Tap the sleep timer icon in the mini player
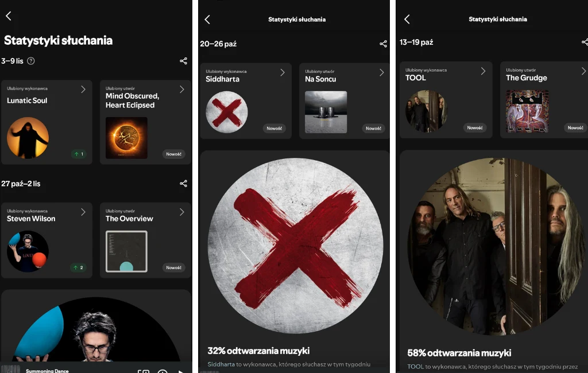Viewport: 588px width, 373px height. click(163, 371)
